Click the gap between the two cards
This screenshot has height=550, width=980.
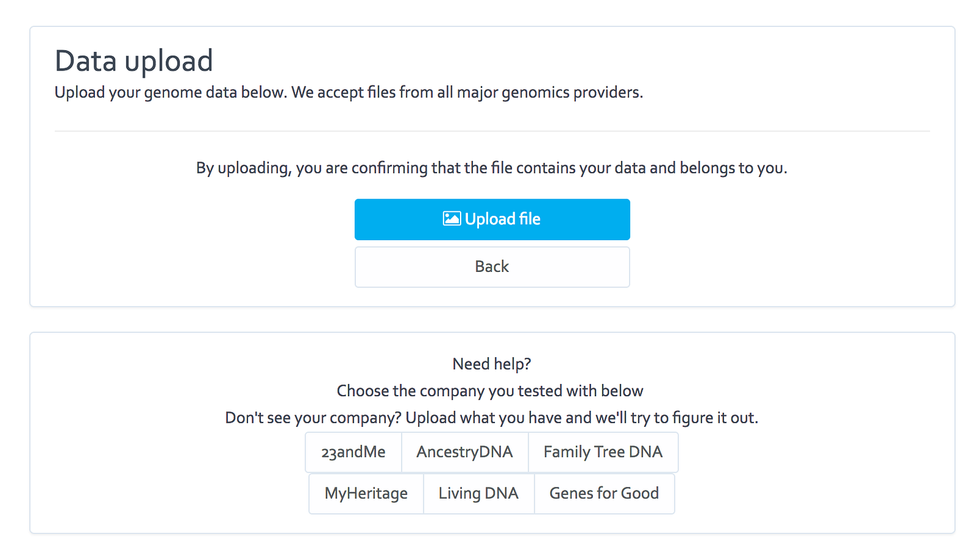pyautogui.click(x=492, y=320)
